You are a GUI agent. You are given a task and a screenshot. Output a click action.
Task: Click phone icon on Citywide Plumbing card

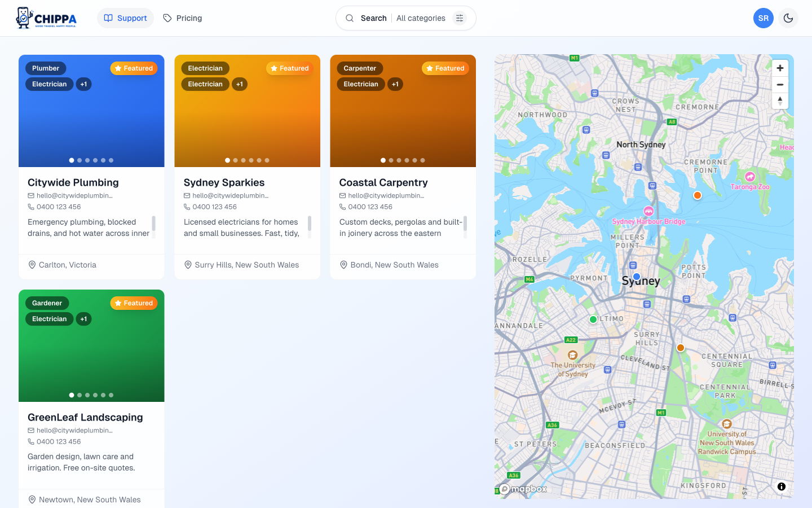tap(31, 207)
